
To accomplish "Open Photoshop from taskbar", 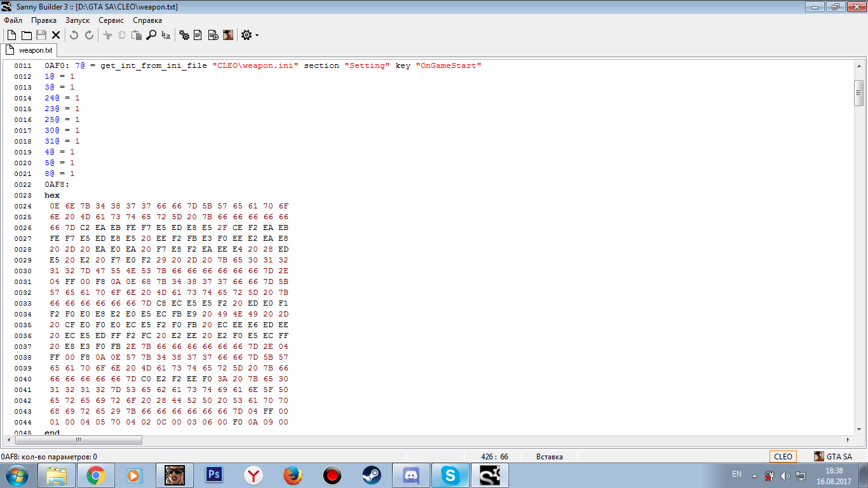I will click(214, 475).
